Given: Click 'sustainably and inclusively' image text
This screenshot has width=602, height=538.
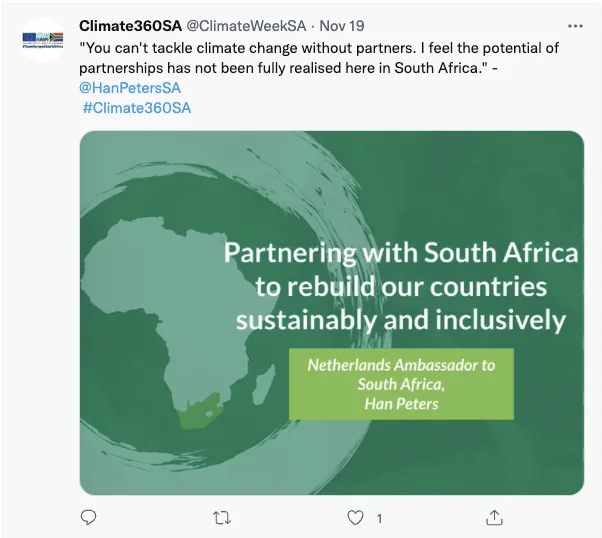Looking at the screenshot, I should [x=400, y=320].
